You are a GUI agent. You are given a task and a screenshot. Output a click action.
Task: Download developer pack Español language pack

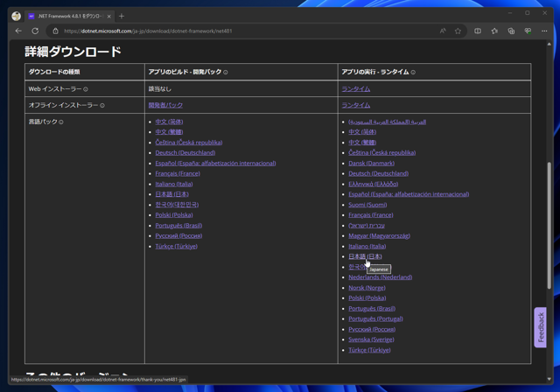pos(216,163)
